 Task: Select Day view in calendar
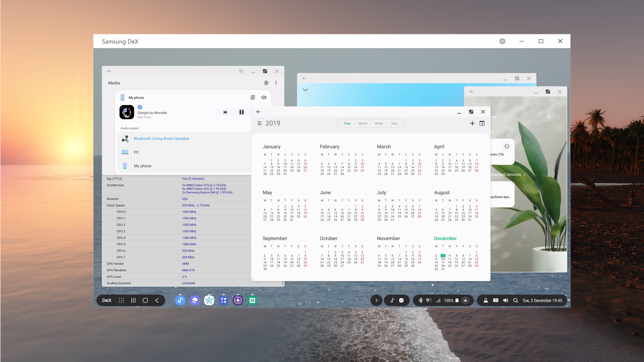[394, 123]
